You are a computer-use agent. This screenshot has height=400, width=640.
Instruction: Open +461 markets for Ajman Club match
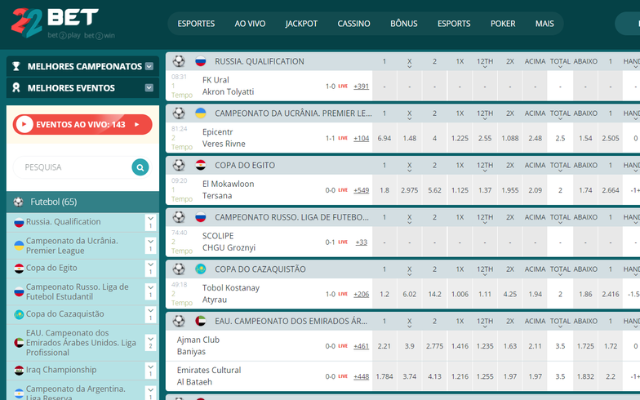pyautogui.click(x=361, y=346)
